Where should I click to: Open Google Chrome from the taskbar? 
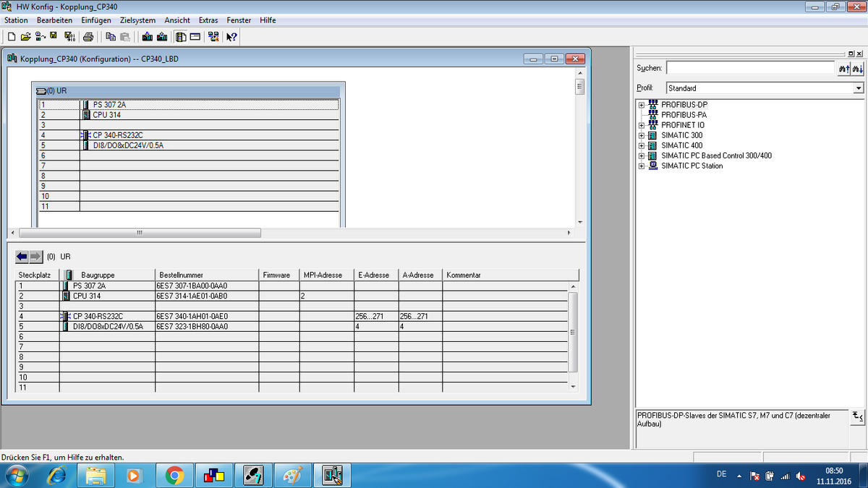coord(174,475)
